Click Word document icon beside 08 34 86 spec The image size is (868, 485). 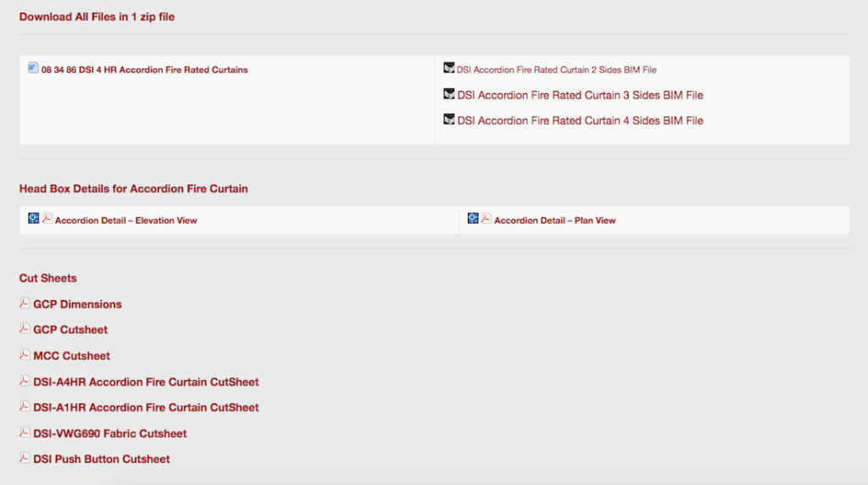click(x=33, y=68)
